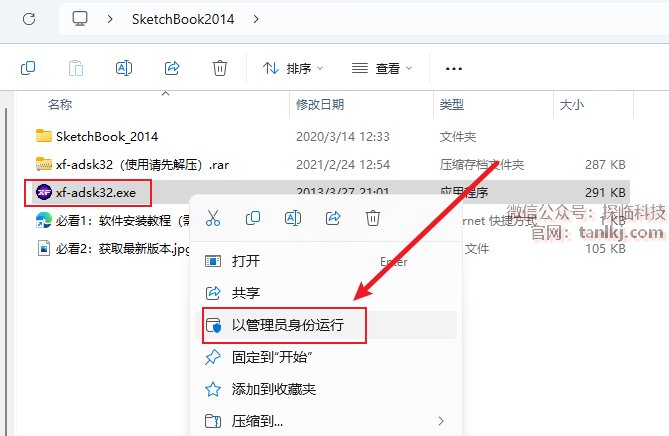Click the sort direction caret above 名称

(166, 93)
